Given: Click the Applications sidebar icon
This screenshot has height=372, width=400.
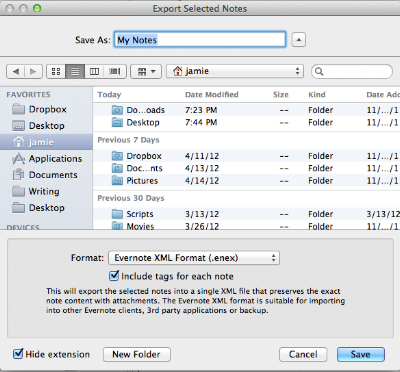Looking at the screenshot, I should coord(18,158).
